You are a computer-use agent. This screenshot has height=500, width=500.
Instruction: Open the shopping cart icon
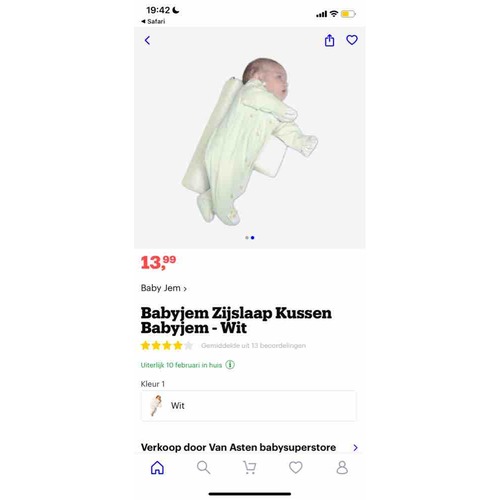coord(250,467)
